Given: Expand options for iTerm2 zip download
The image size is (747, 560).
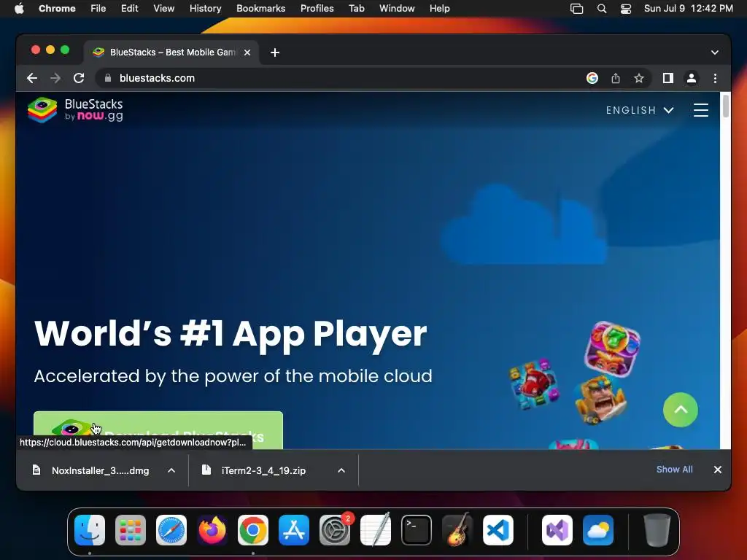Looking at the screenshot, I should 341,470.
